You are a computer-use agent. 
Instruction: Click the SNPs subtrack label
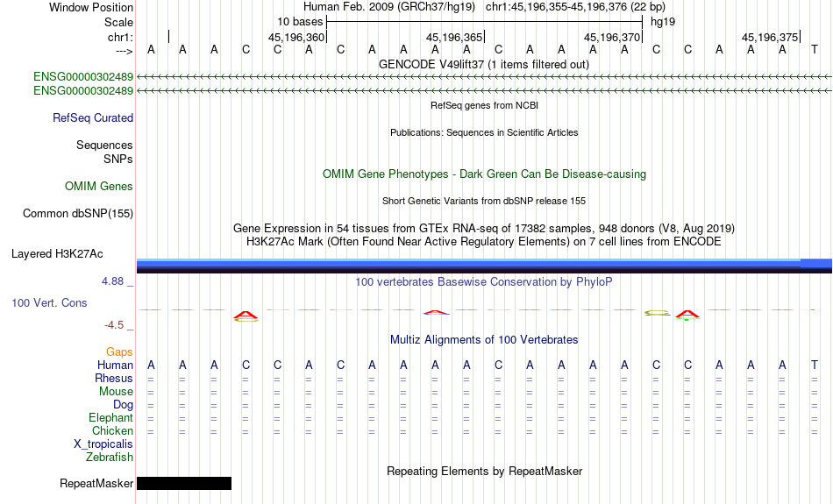click(118, 159)
